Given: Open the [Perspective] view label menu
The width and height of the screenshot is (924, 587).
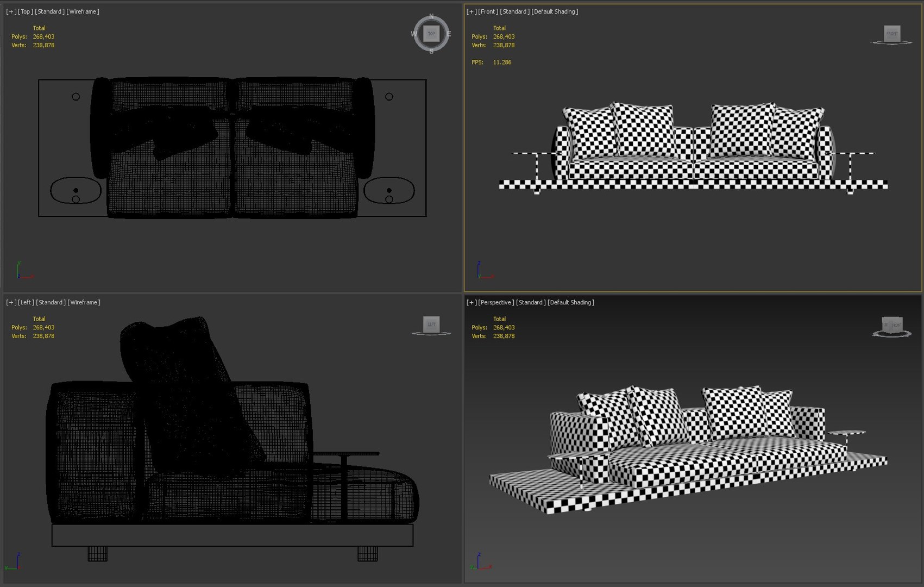Looking at the screenshot, I should point(496,302).
